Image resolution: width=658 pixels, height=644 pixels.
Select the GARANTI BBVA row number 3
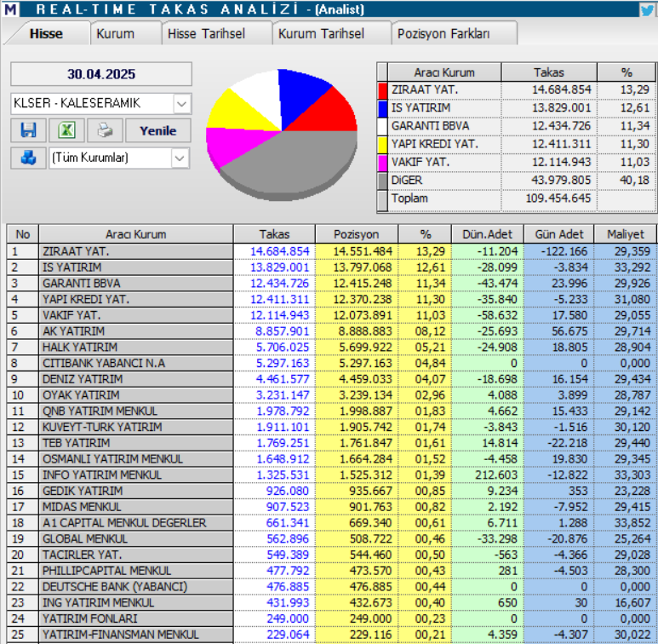[331, 284]
